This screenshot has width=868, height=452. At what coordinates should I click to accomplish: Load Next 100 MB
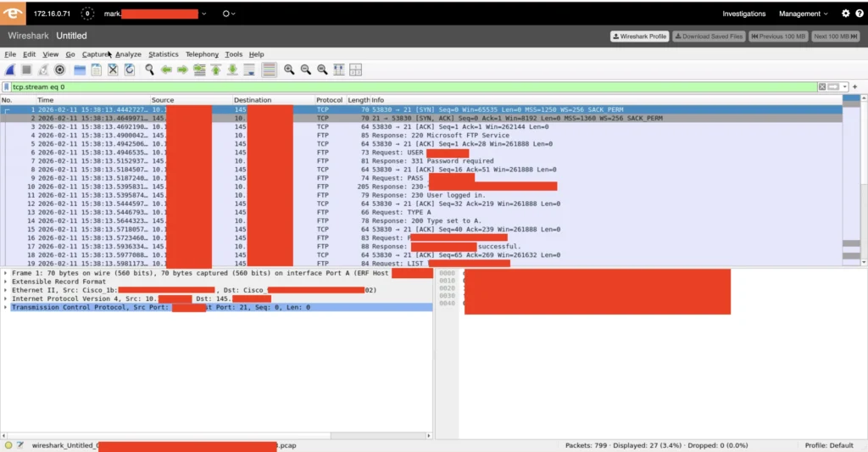pos(835,36)
